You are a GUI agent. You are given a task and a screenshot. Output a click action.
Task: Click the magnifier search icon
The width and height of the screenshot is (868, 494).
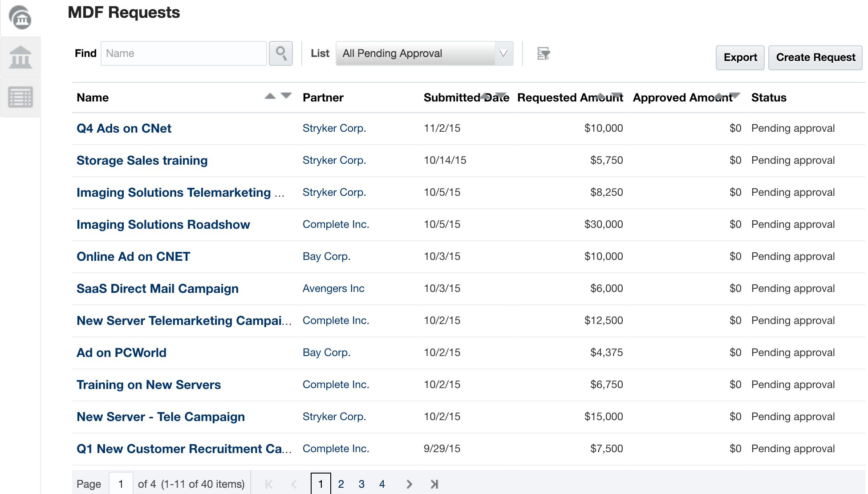point(281,53)
